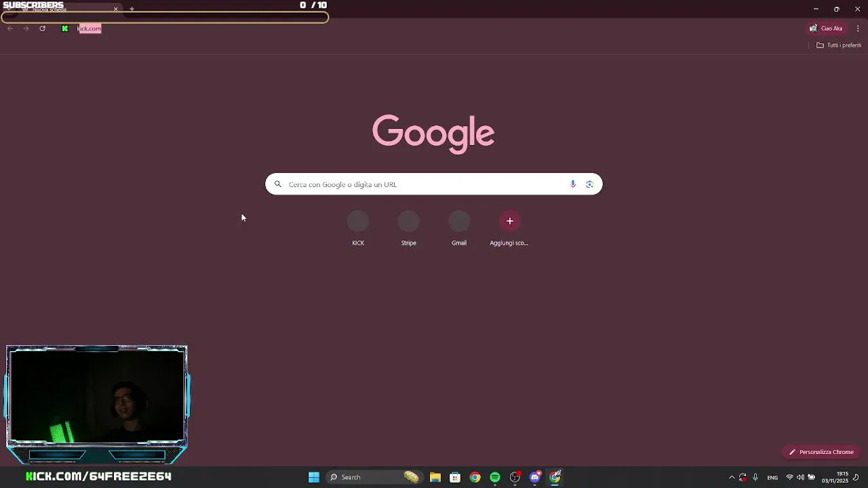Click the sync tray icon with red badge
This screenshot has height=488, width=868.
tap(743, 477)
